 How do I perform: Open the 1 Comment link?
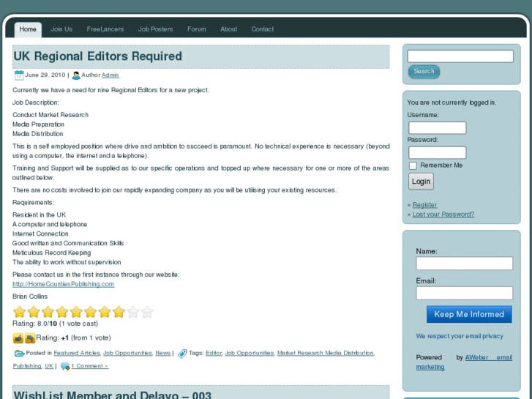pyautogui.click(x=90, y=366)
